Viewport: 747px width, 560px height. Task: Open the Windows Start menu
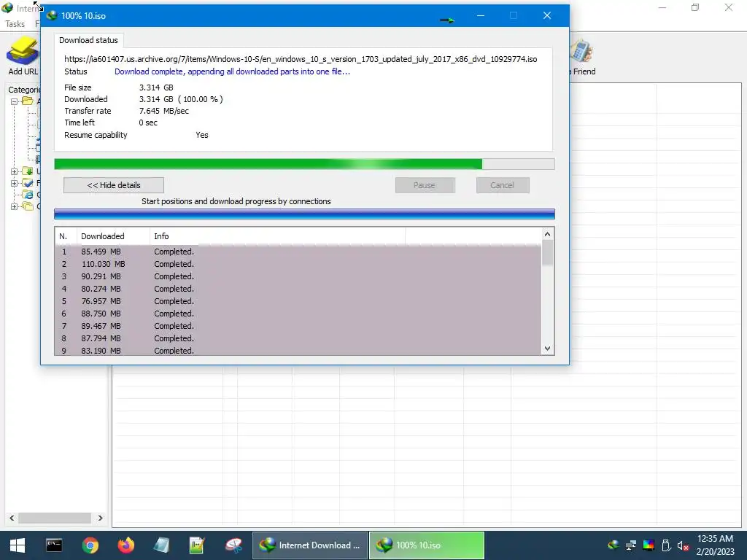click(18, 545)
